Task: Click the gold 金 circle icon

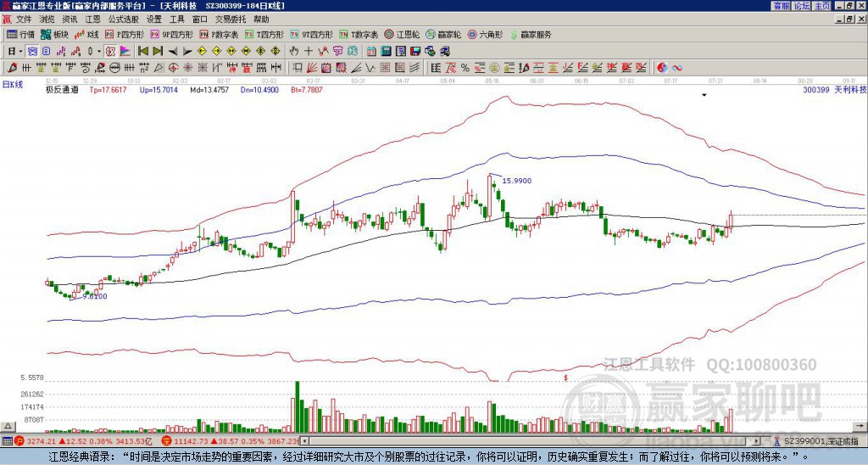Action: (x=494, y=68)
